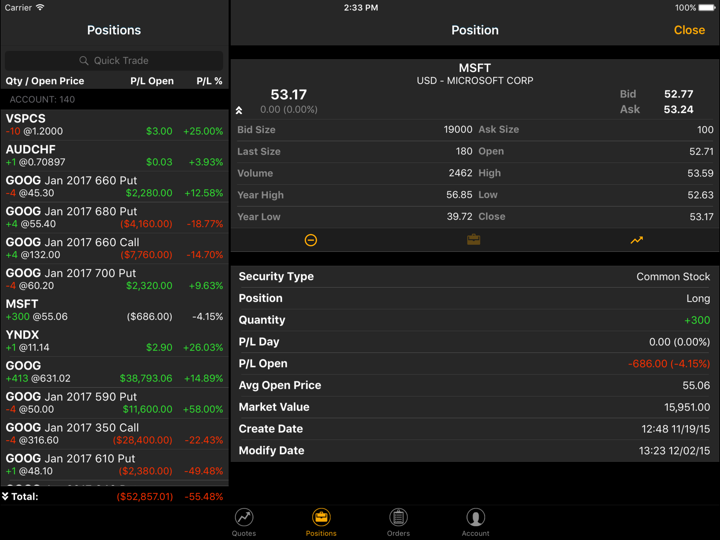Screen dimensions: 720x540
Task: Select the YNDX position row
Action: click(x=114, y=341)
